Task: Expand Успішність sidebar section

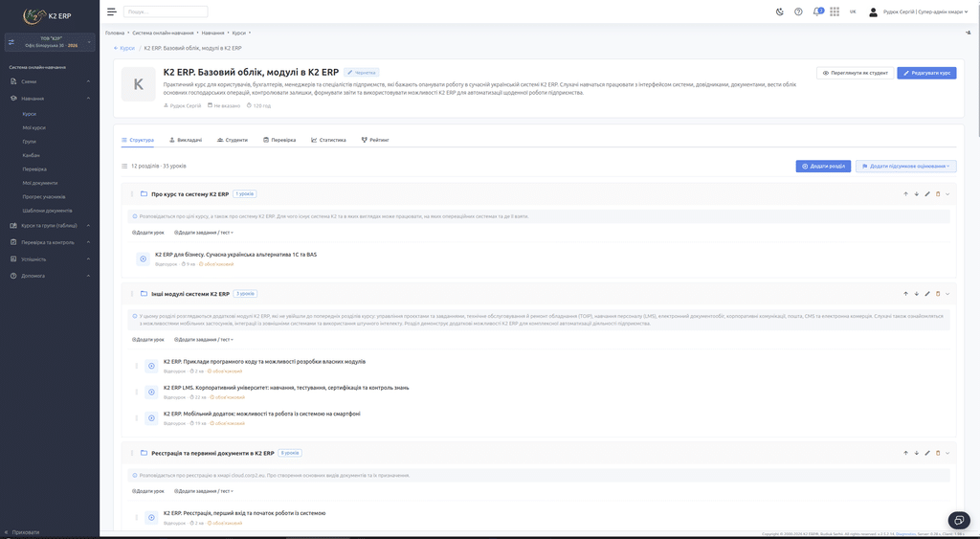Action: click(x=50, y=258)
